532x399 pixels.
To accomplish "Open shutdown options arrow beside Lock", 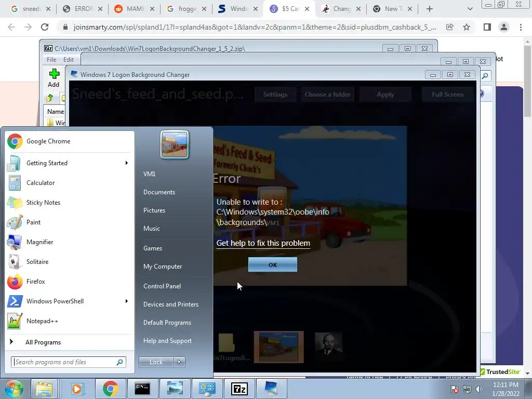I will pos(179,362).
